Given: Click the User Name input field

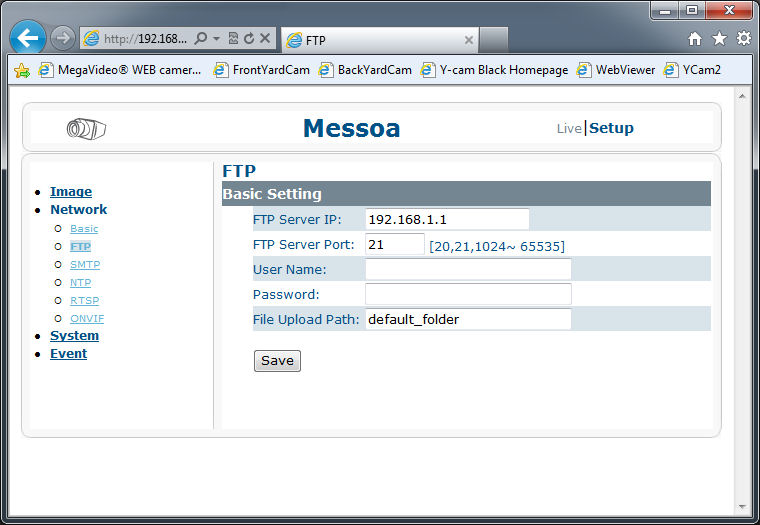Looking at the screenshot, I should (467, 269).
